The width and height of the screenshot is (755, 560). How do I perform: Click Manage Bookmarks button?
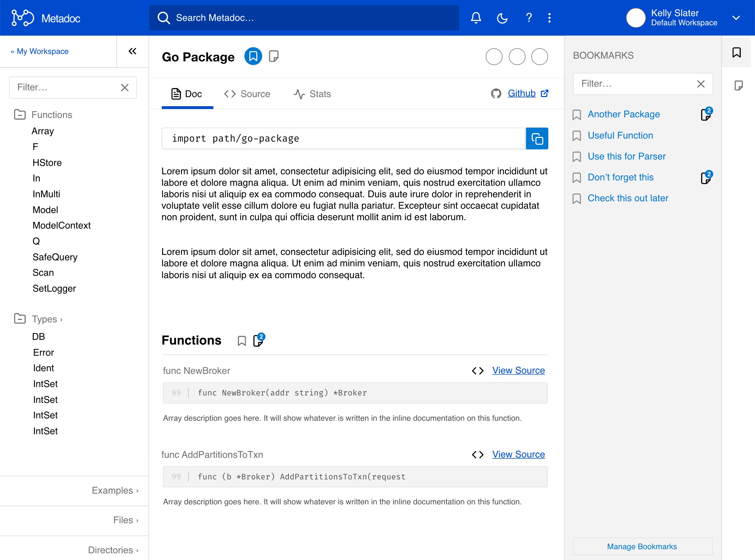pos(642,546)
